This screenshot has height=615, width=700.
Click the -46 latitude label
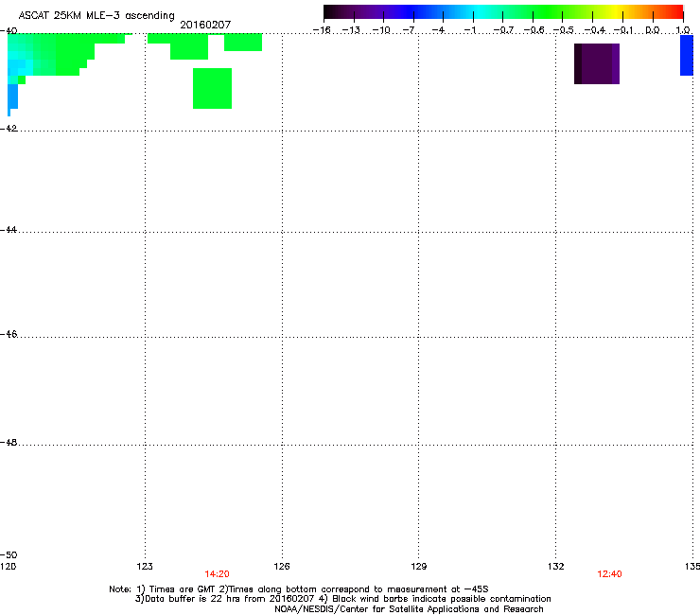pyautogui.click(x=9, y=334)
